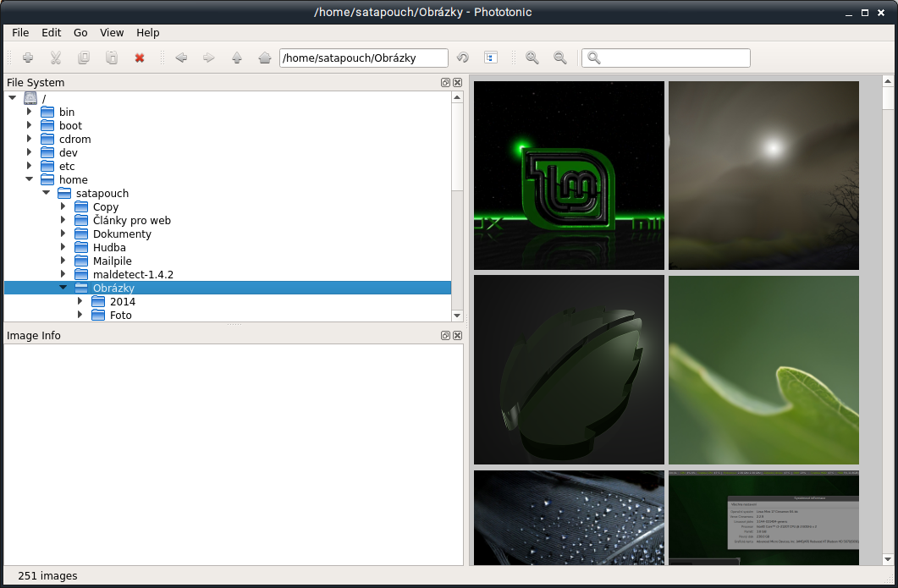
Task: Click the root drive icon
Action: pyautogui.click(x=30, y=98)
